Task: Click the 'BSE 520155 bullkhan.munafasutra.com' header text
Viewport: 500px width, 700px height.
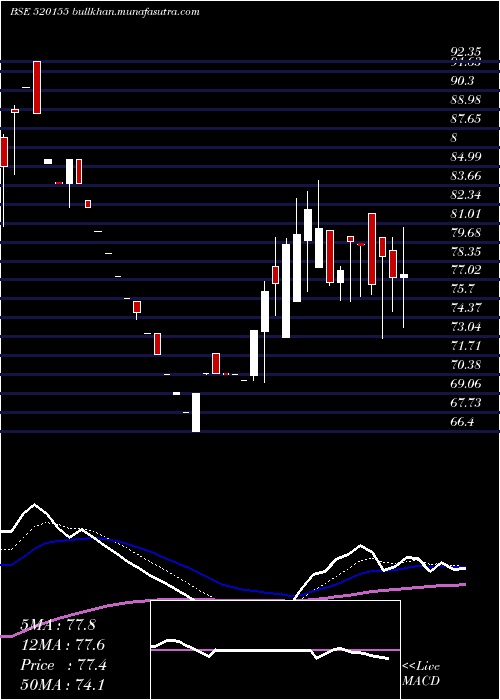Action: (105, 12)
